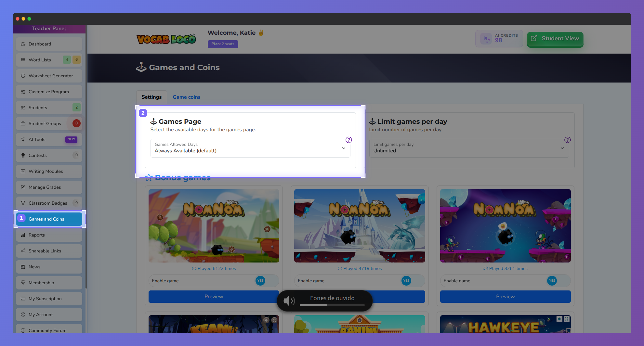Click the Plan: 2 seats badge

pyautogui.click(x=223, y=44)
